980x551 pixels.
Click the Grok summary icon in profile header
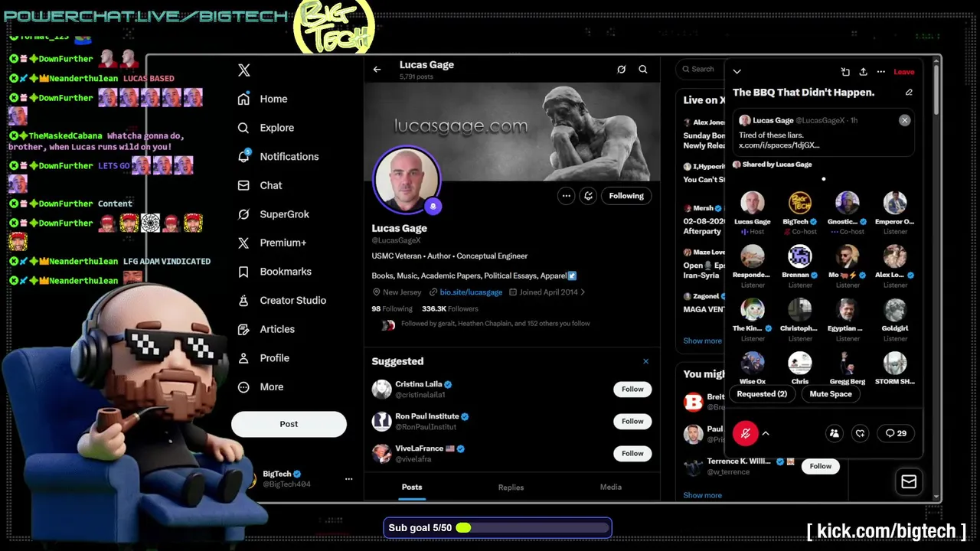tap(622, 70)
